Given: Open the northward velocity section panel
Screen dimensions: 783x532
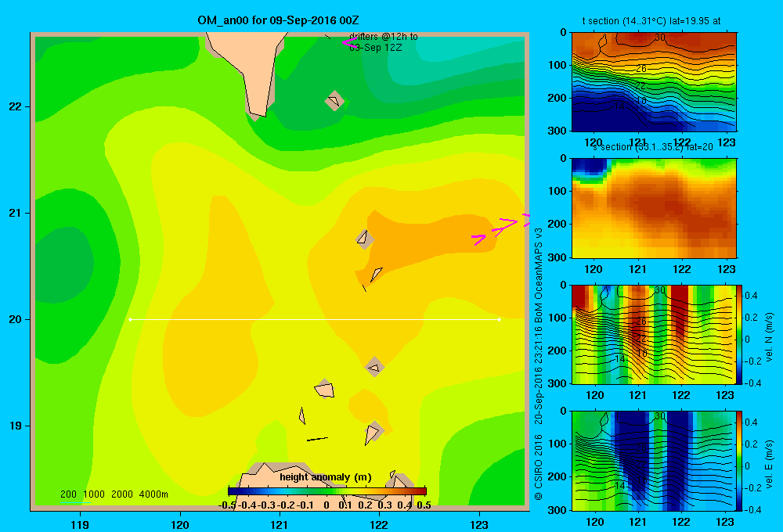Looking at the screenshot, I should pyautogui.click(x=654, y=334).
